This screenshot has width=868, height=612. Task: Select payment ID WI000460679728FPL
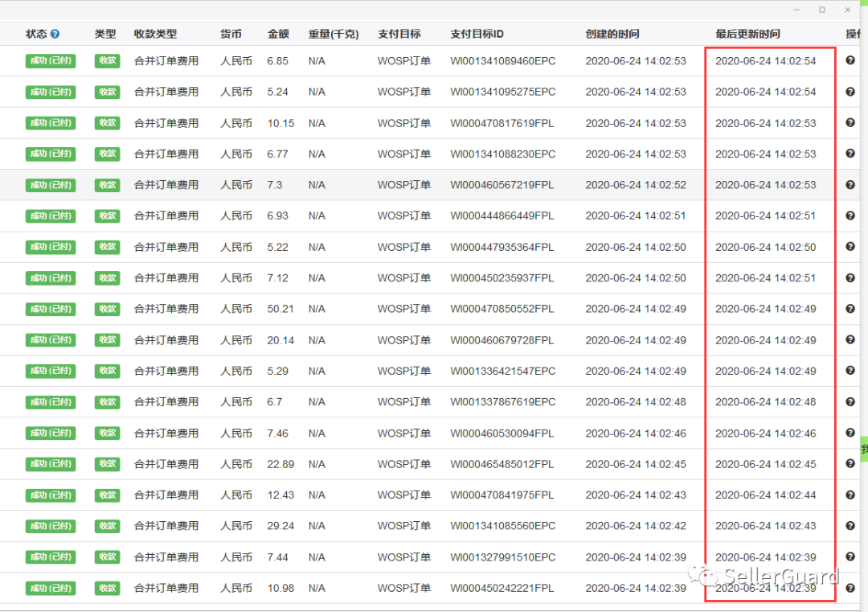(502, 340)
